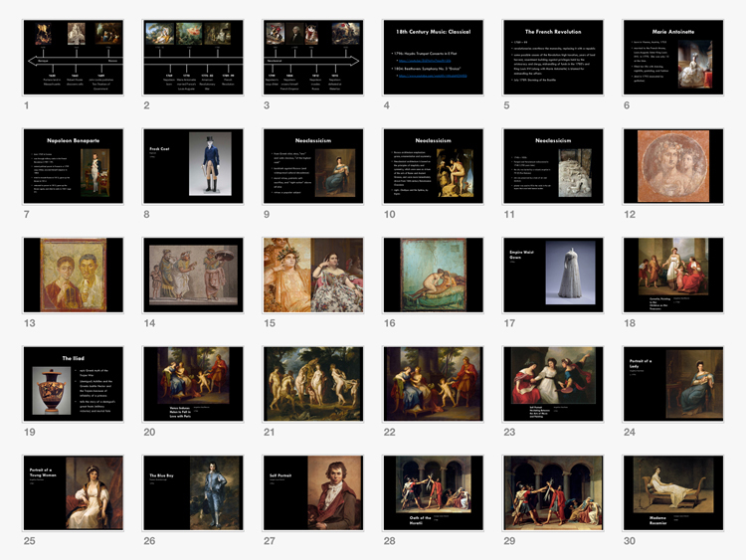Select slide 27 'Self Portrait'

[x=313, y=493]
